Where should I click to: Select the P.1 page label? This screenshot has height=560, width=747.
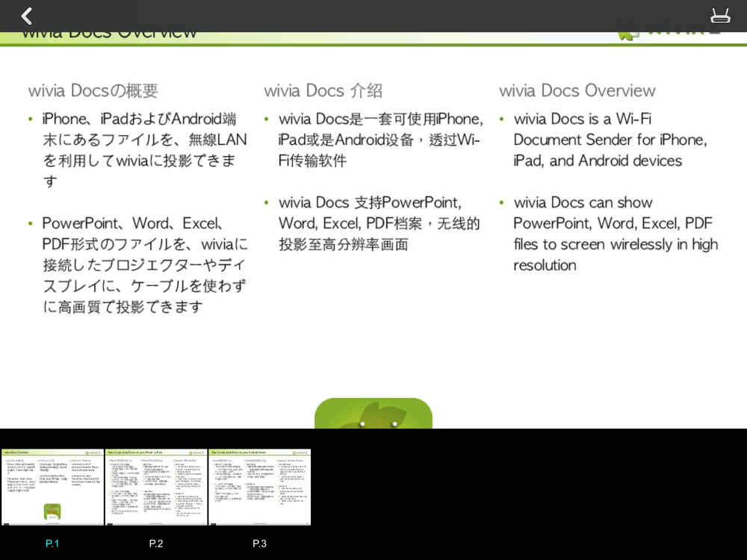tap(52, 544)
